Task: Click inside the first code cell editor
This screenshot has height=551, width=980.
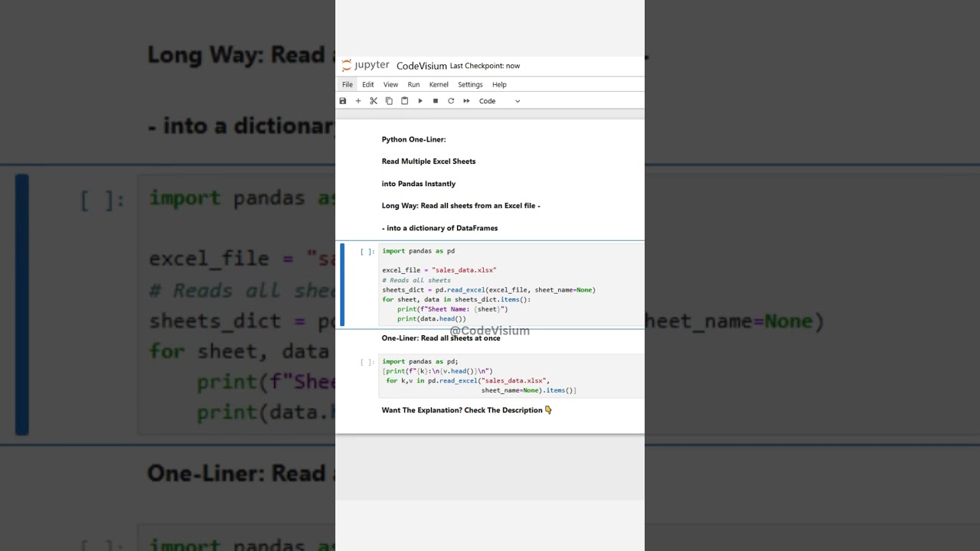Action: coord(511,285)
